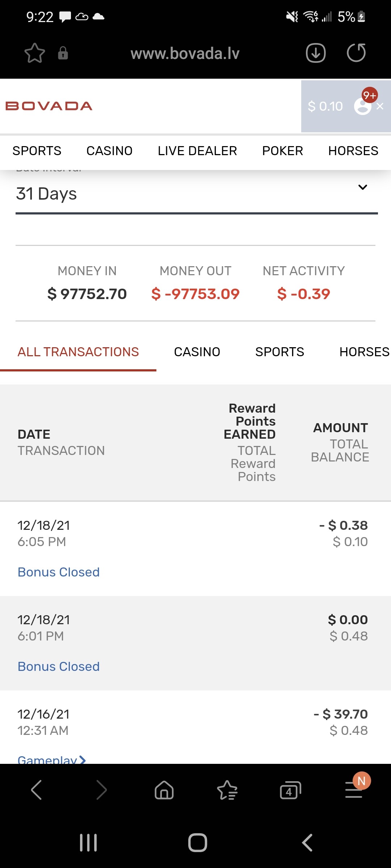Open the 6:05 PM Bonus Closed link
The width and height of the screenshot is (391, 868).
point(59,572)
